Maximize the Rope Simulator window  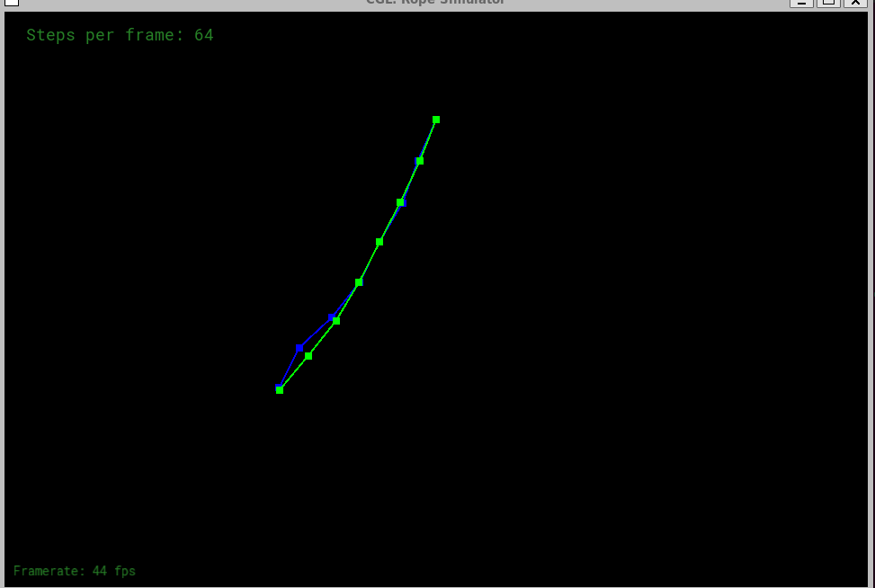tap(828, 2)
